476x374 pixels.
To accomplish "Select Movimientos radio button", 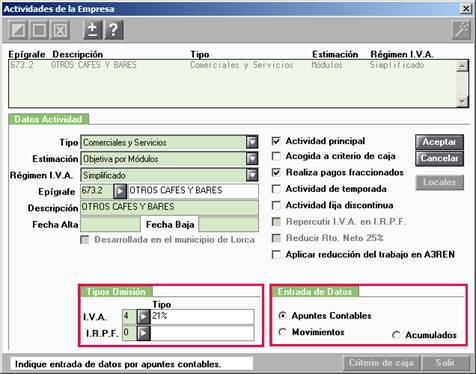I will [x=282, y=332].
